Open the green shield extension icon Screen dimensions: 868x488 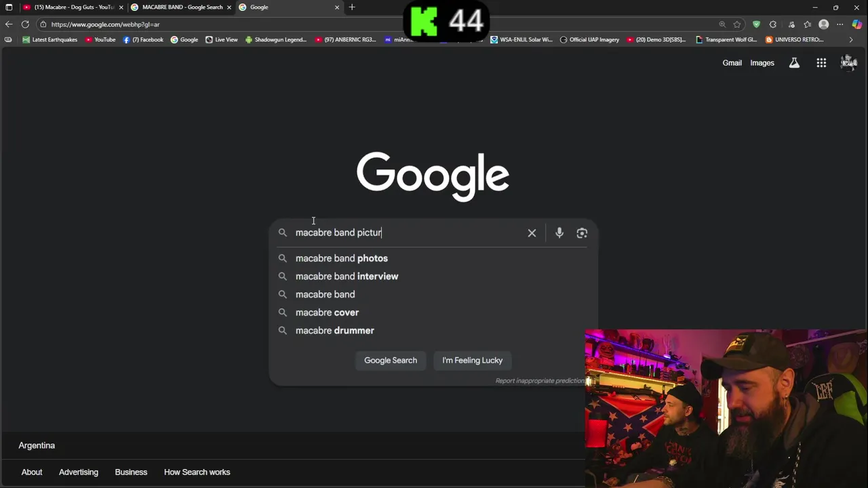click(x=756, y=24)
